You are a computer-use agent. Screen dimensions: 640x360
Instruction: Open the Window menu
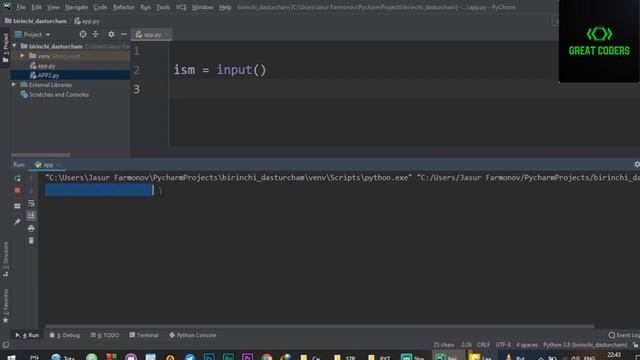pos(202,7)
